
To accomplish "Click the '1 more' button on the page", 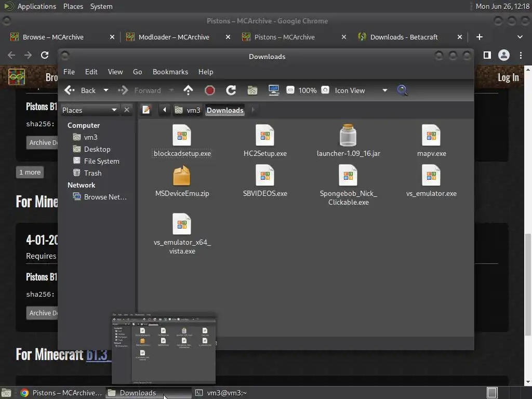I will coord(30,172).
